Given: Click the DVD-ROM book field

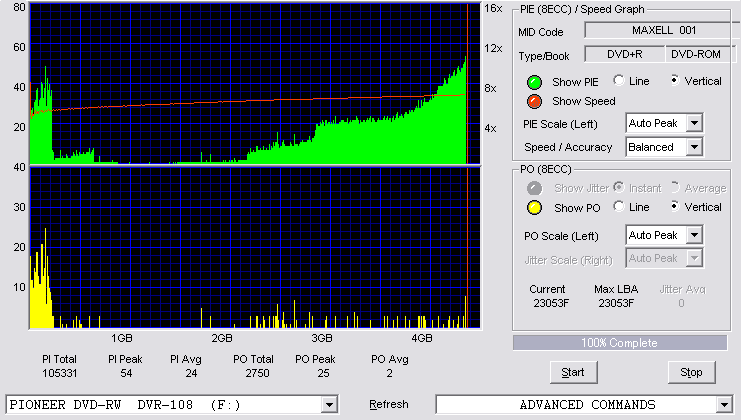Looking at the screenshot, I should click(x=700, y=54).
